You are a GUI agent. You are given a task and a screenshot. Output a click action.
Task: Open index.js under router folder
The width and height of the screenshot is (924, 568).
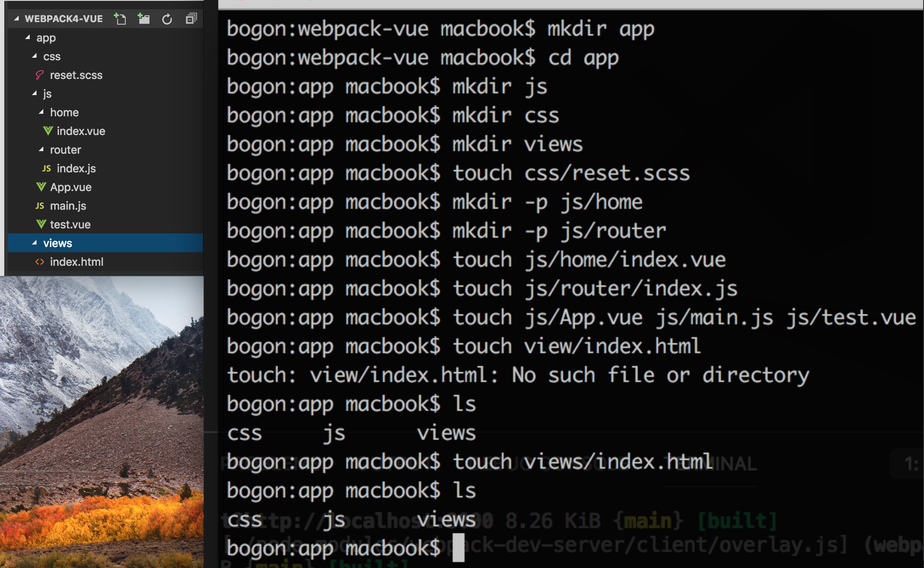coord(76,169)
